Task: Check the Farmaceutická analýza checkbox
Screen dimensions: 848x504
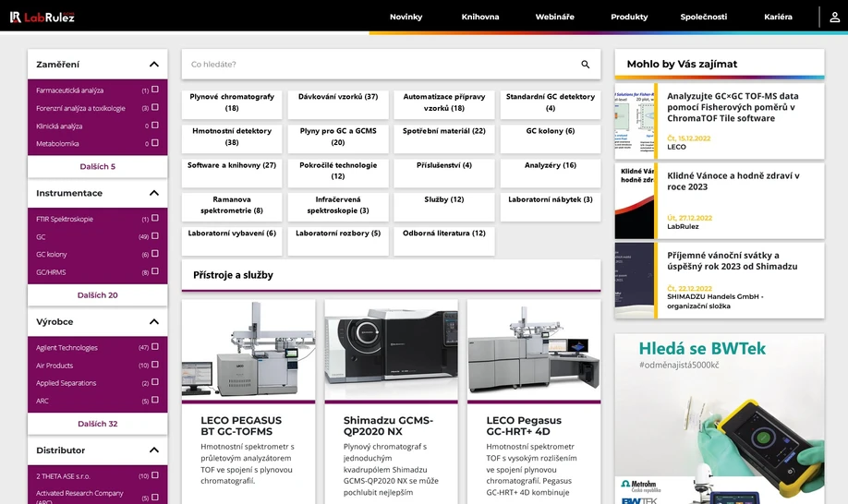Action: (155, 90)
